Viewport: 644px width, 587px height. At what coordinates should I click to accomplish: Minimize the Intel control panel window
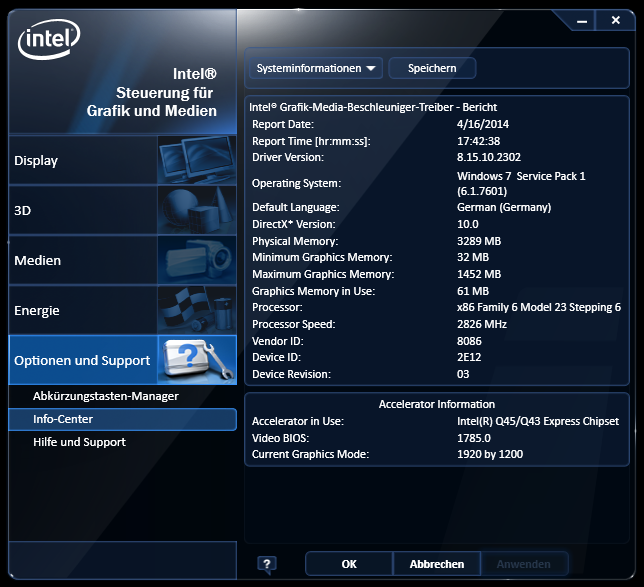[x=582, y=21]
